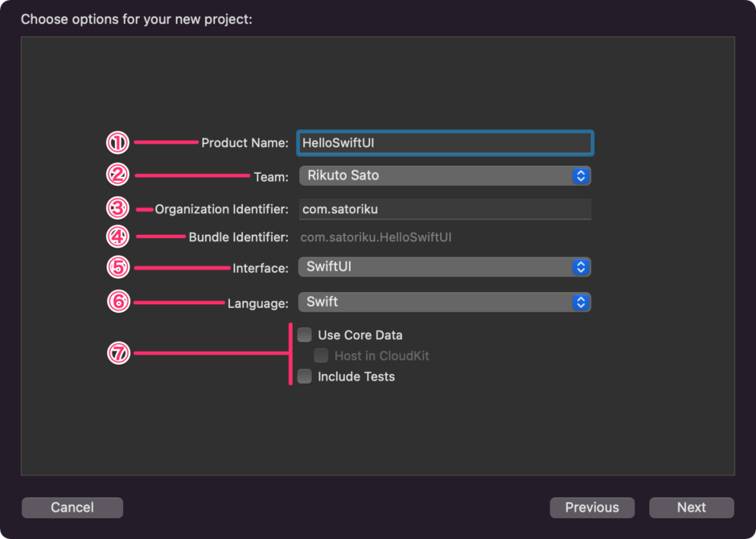The width and height of the screenshot is (756, 539).
Task: Enable the Use Core Data checkbox
Action: (x=305, y=335)
